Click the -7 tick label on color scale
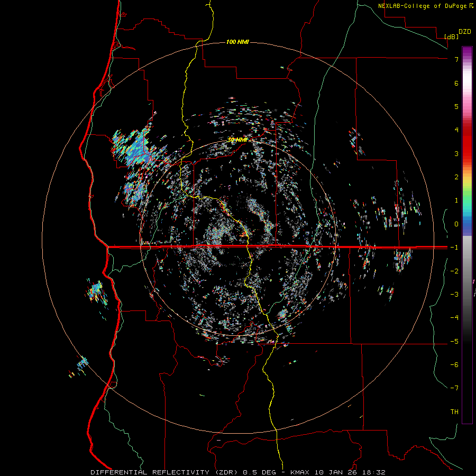The height and width of the screenshot is (476, 476). [454, 388]
